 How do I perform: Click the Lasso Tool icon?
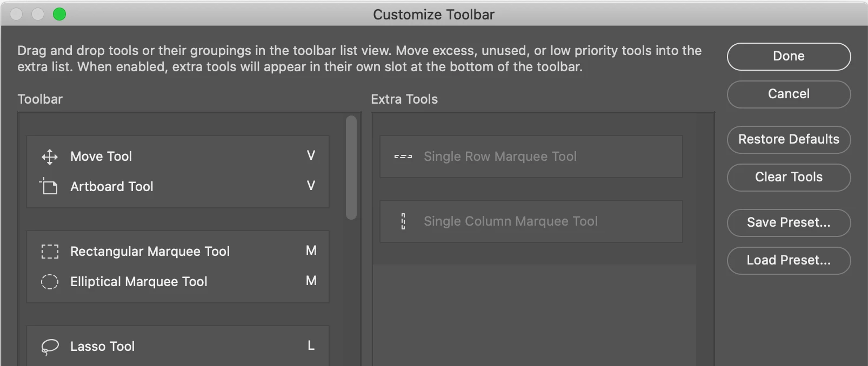50,347
